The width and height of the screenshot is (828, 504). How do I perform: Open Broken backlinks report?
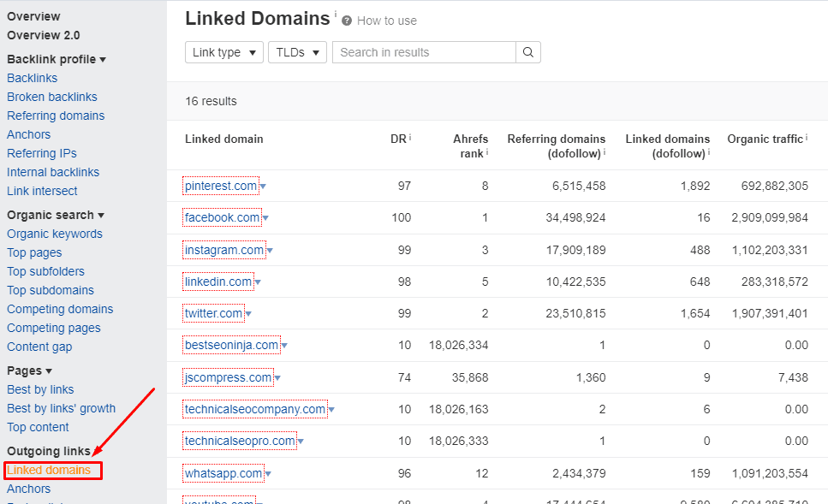(51, 97)
